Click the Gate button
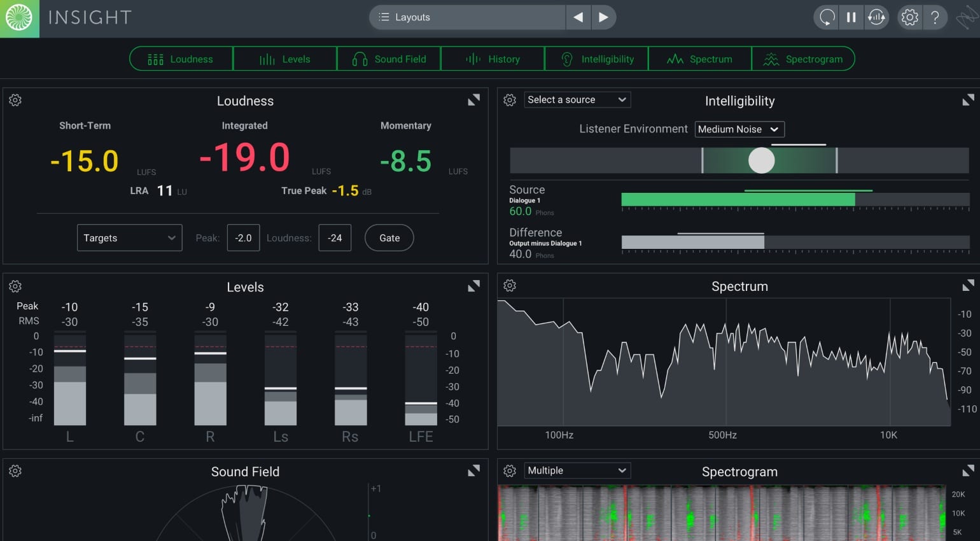The height and width of the screenshot is (541, 980). 389,237
